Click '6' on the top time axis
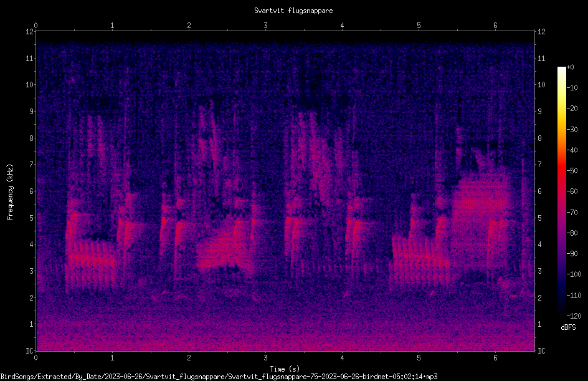Viewport: 588px width, 381px height. [x=495, y=26]
